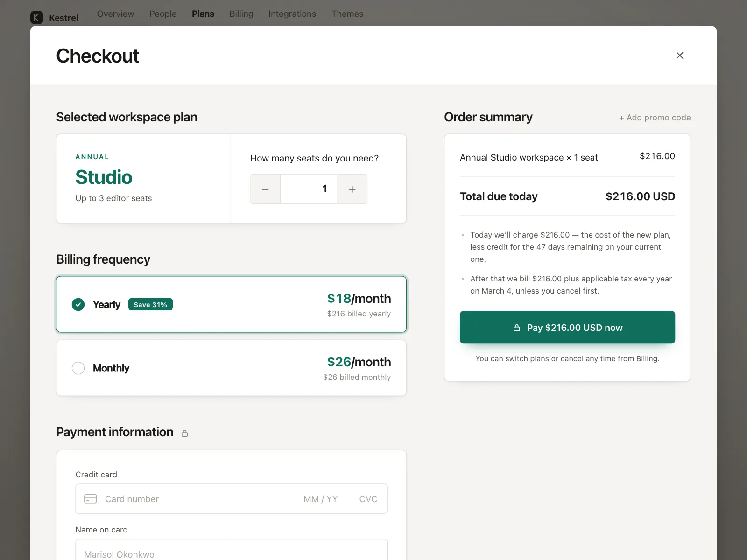Select the Monthly billing option
This screenshot has height=560, width=747.
coord(232,368)
